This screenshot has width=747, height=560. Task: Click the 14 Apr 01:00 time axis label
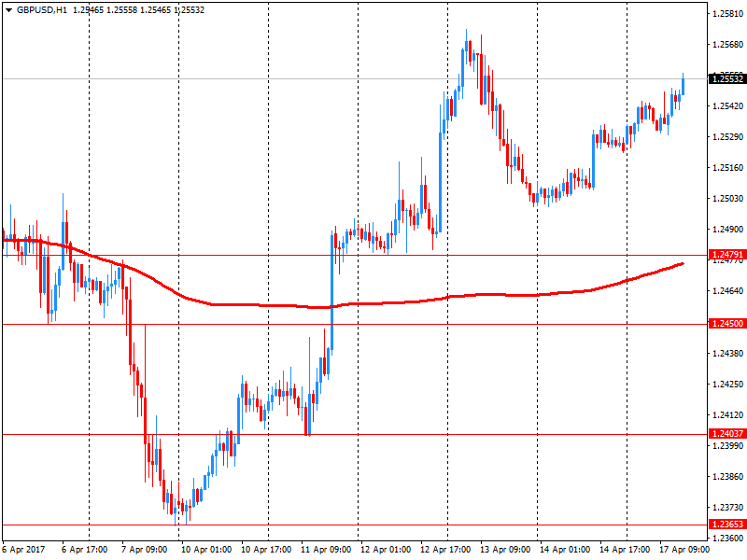point(565,550)
